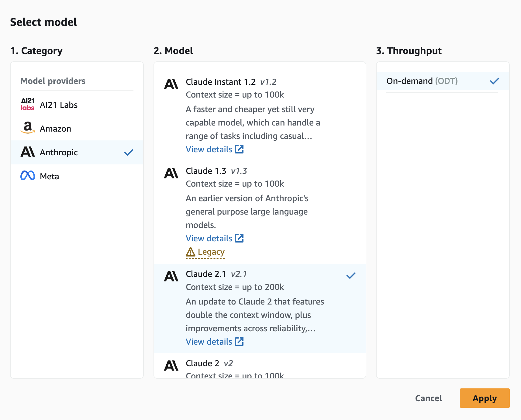The image size is (521, 420).
Task: Click the v2.1 version label
Action: [239, 274]
